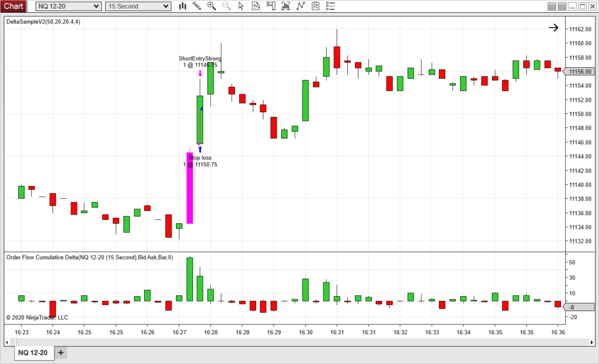Open the Indicators icon
The height and width of the screenshot is (364, 599).
[301, 6]
